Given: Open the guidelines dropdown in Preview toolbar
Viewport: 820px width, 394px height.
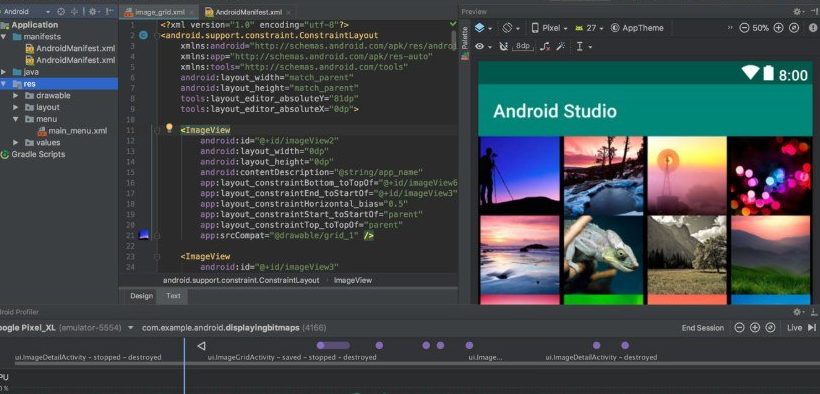Looking at the screenshot, I should [x=583, y=47].
